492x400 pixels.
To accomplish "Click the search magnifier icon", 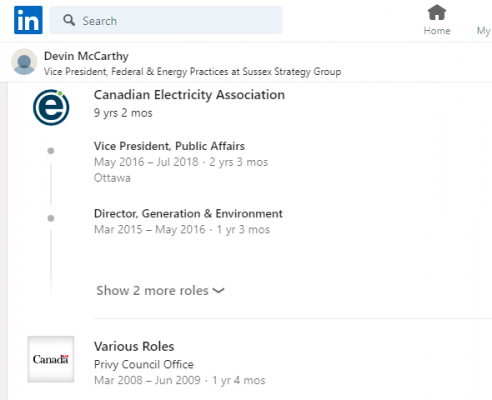I will 69,20.
